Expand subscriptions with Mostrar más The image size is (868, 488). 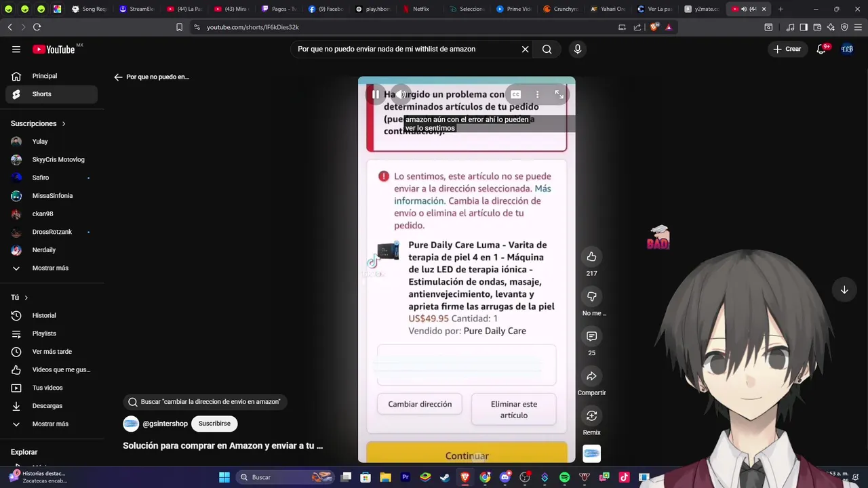(52, 268)
